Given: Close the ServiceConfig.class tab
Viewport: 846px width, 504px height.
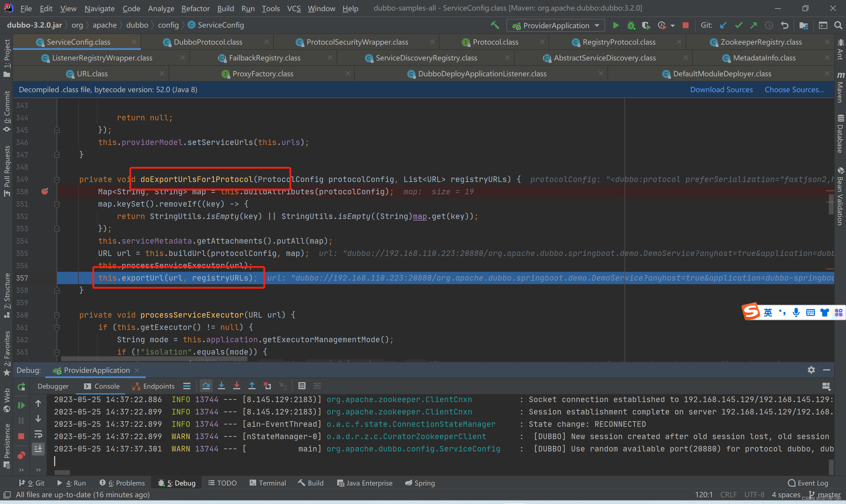Looking at the screenshot, I should point(134,42).
